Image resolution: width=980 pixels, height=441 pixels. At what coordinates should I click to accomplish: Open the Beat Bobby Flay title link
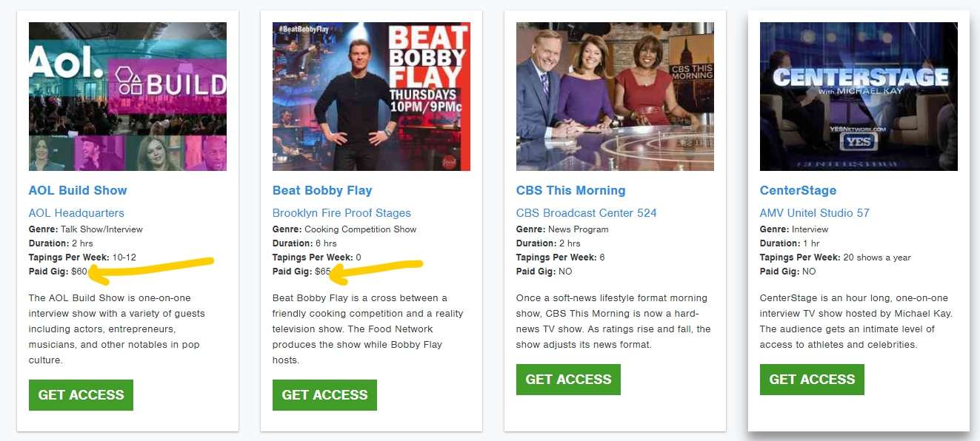pyautogui.click(x=322, y=190)
